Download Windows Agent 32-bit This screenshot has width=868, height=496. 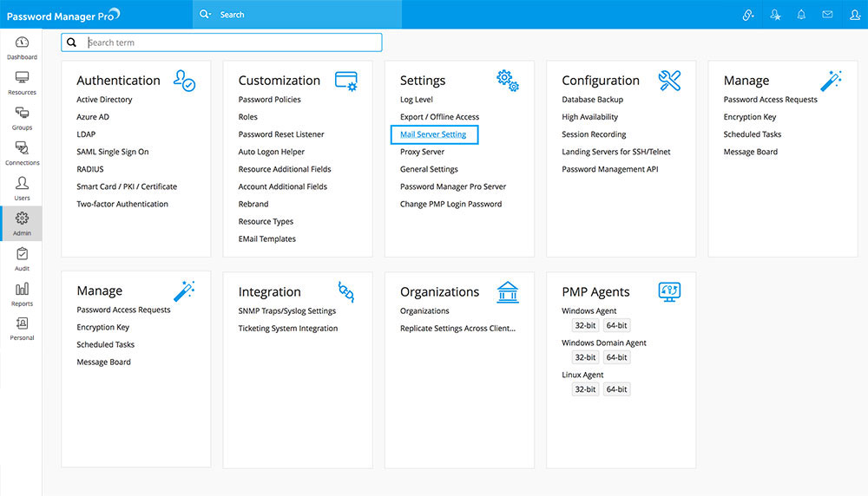click(585, 326)
